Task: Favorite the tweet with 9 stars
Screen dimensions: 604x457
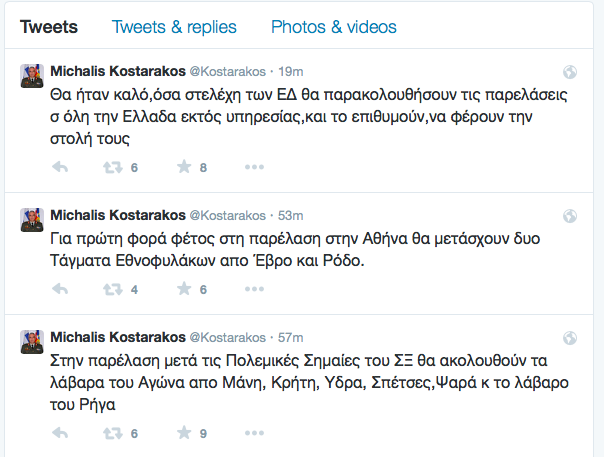Action: (184, 433)
